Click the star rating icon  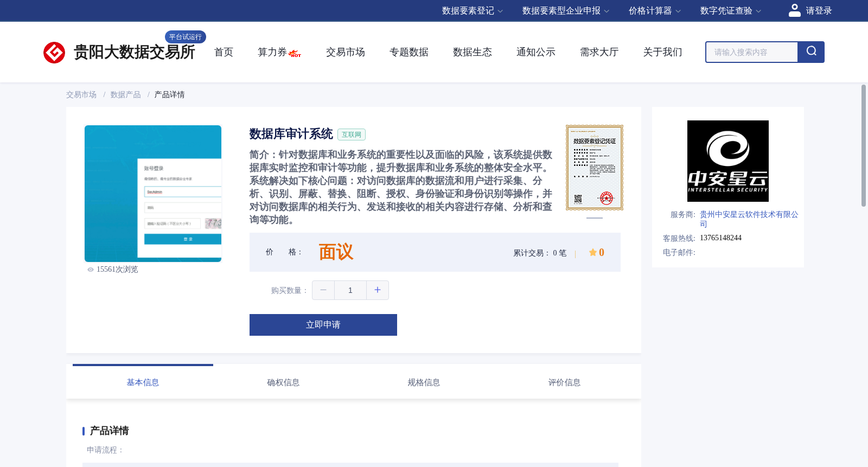click(x=593, y=252)
